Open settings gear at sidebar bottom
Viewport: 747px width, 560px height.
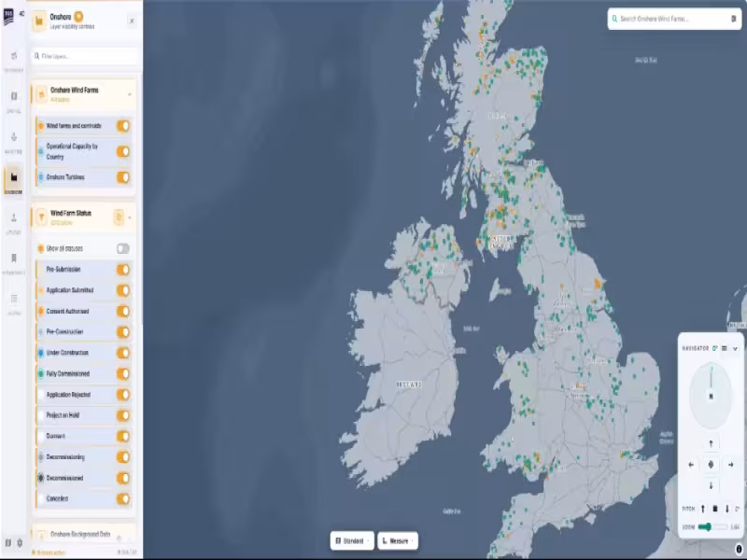[20, 543]
